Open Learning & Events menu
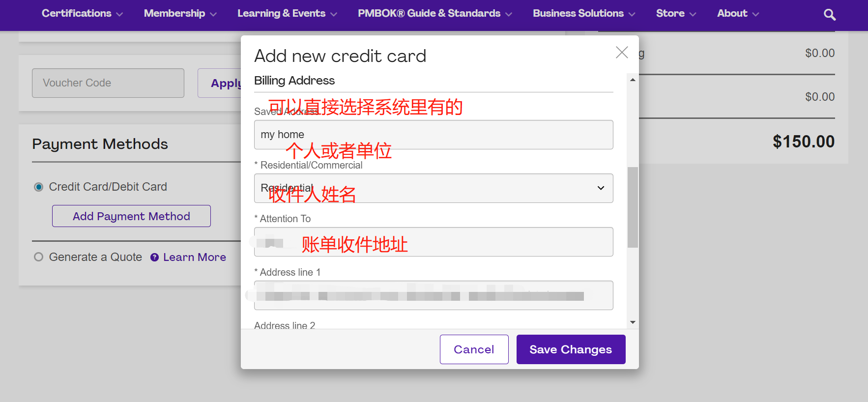This screenshot has height=402, width=868. click(287, 14)
